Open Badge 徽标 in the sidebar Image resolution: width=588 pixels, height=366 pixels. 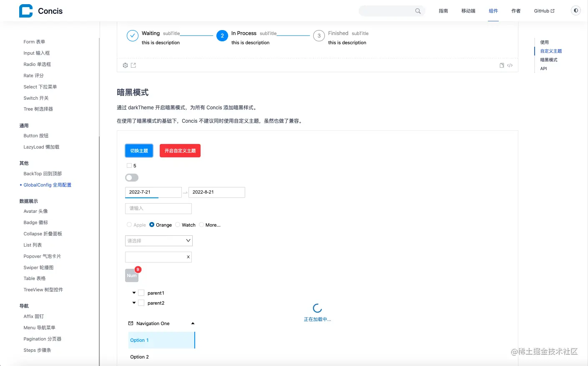[x=36, y=222]
